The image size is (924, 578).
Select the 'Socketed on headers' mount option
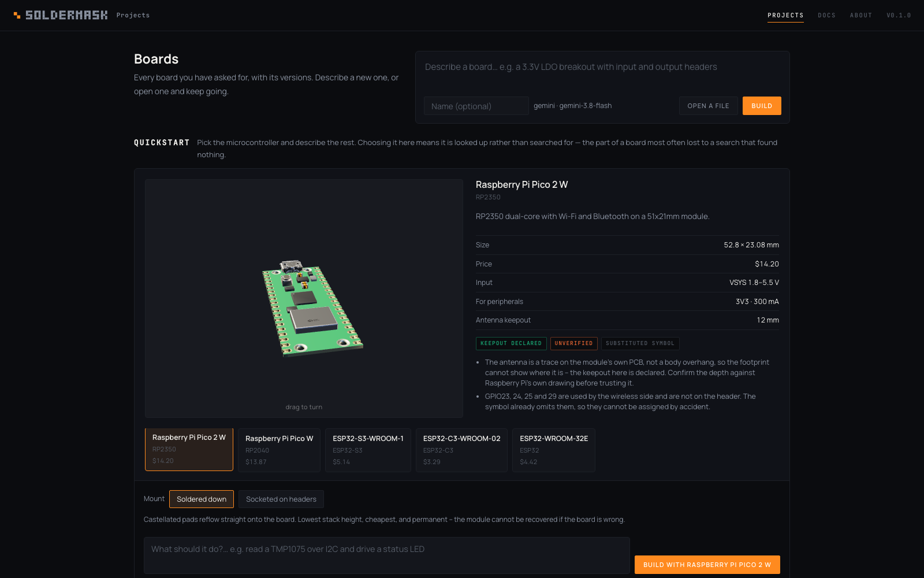click(x=281, y=499)
